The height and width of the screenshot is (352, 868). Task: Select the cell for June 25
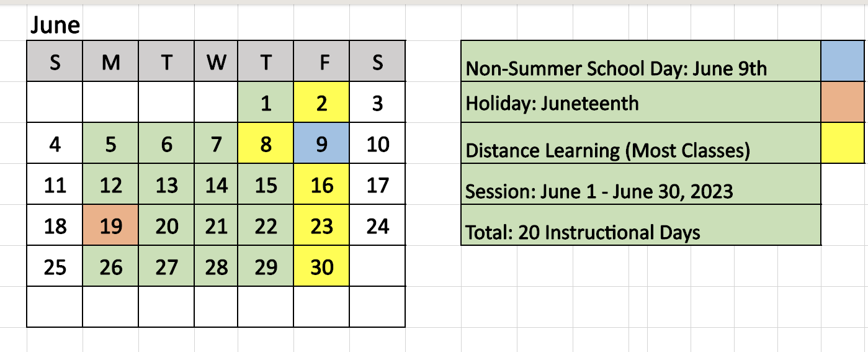[55, 266]
